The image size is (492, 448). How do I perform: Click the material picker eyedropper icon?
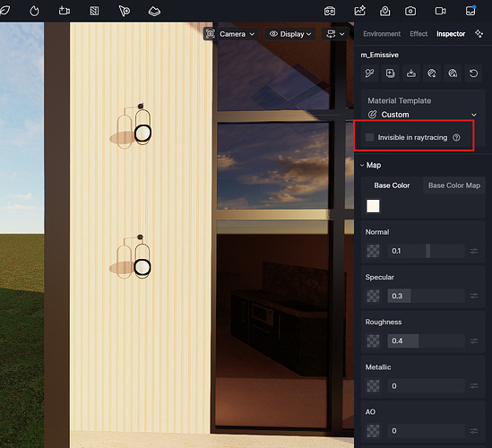coord(369,73)
